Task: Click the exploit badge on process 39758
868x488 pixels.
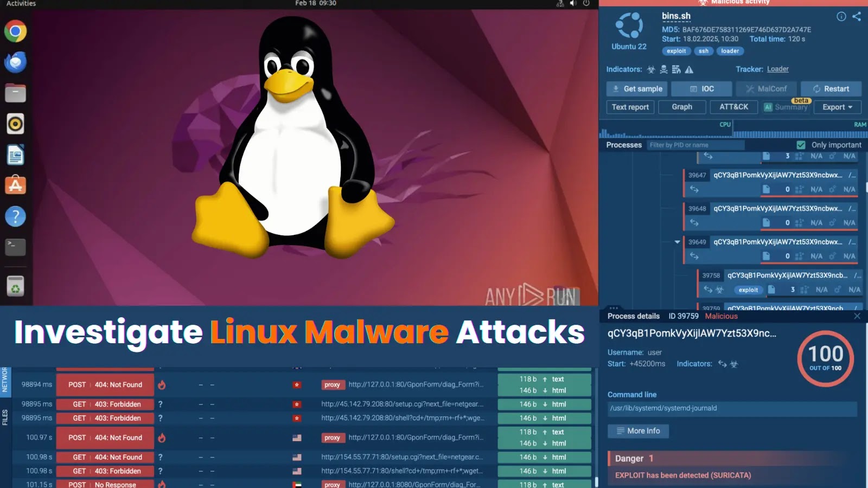Action: click(x=748, y=290)
